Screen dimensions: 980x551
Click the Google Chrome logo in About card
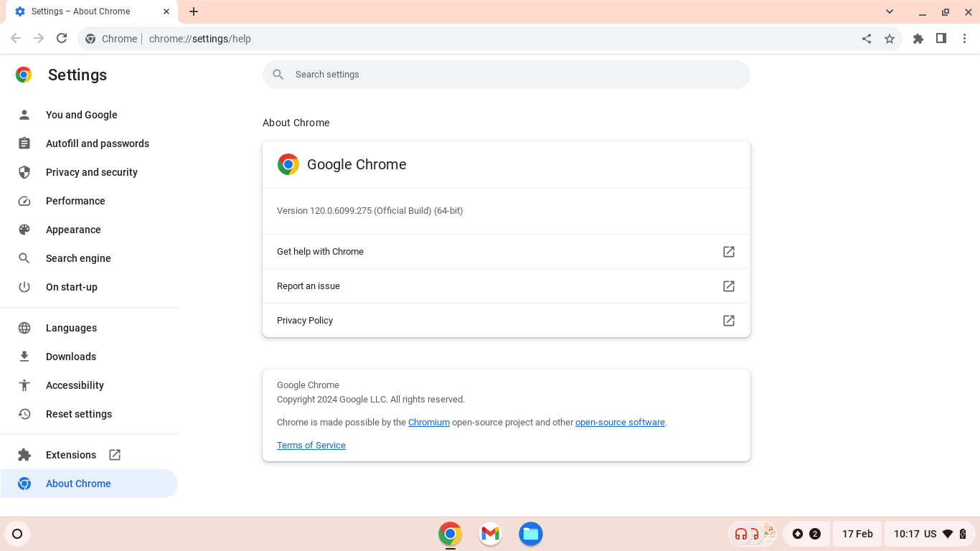point(288,164)
